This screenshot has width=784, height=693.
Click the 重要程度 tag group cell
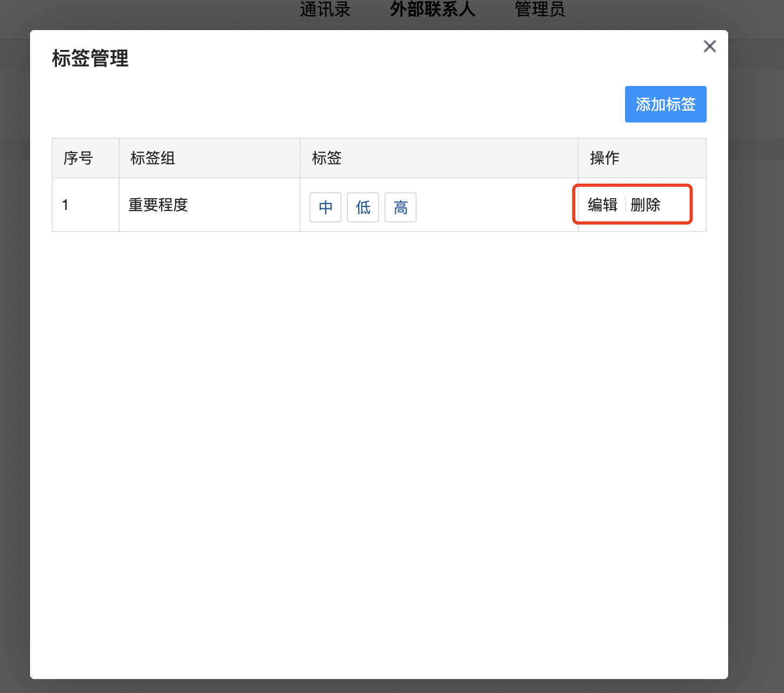(x=209, y=205)
